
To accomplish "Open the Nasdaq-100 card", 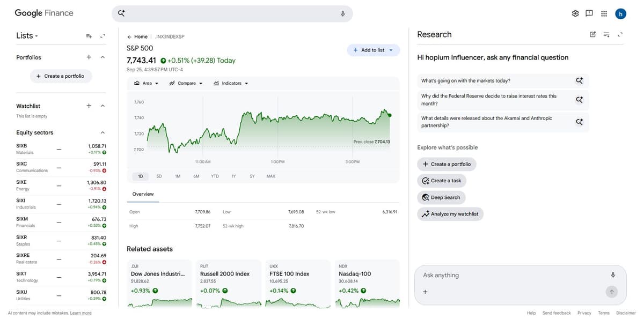I will coord(367,284).
